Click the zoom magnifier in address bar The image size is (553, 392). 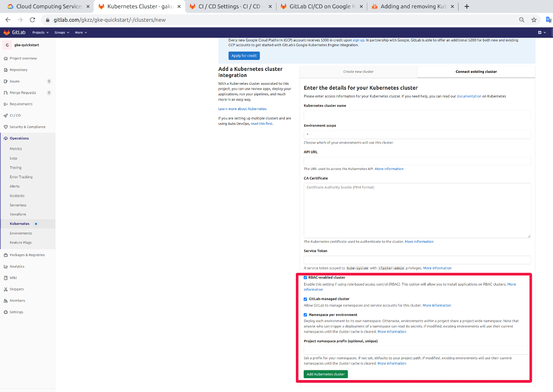(x=522, y=20)
